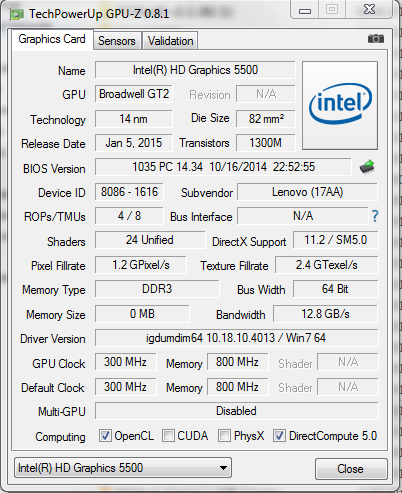Click the BIOS Version field
This screenshot has height=493, width=402.
[223, 167]
